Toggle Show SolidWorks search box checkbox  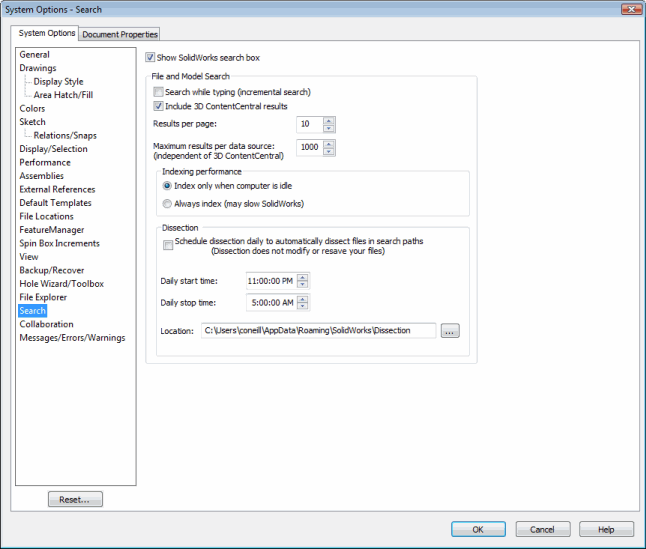[150, 57]
